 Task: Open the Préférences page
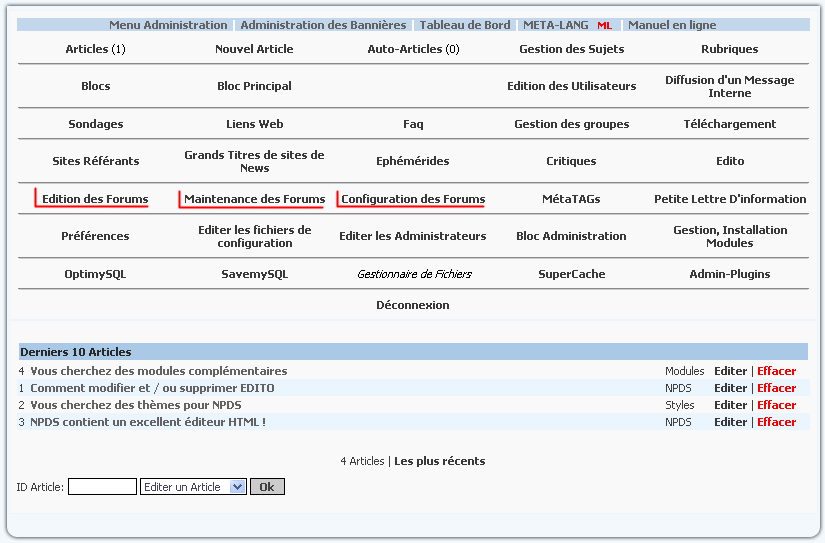tap(95, 236)
